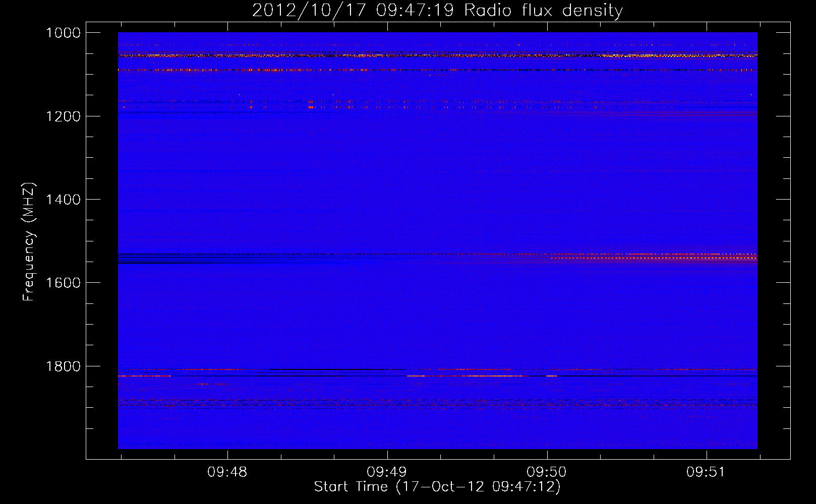
Task: Click the 1200 frequency tick label
Action: (63, 116)
